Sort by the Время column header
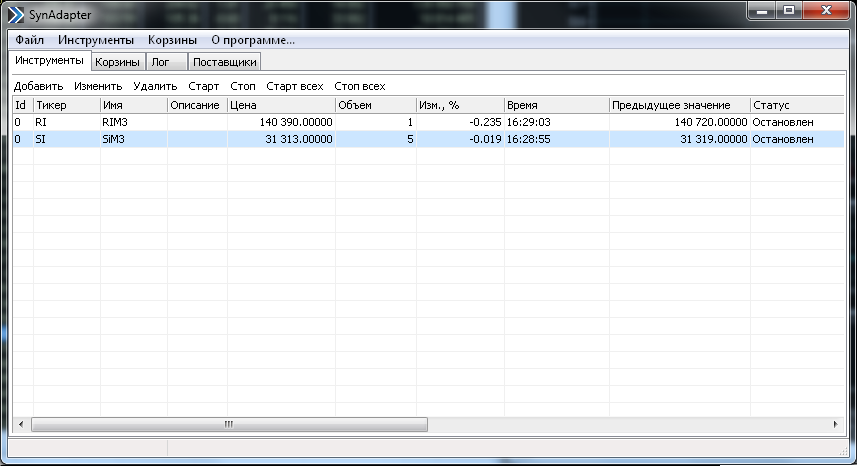 pyautogui.click(x=556, y=105)
